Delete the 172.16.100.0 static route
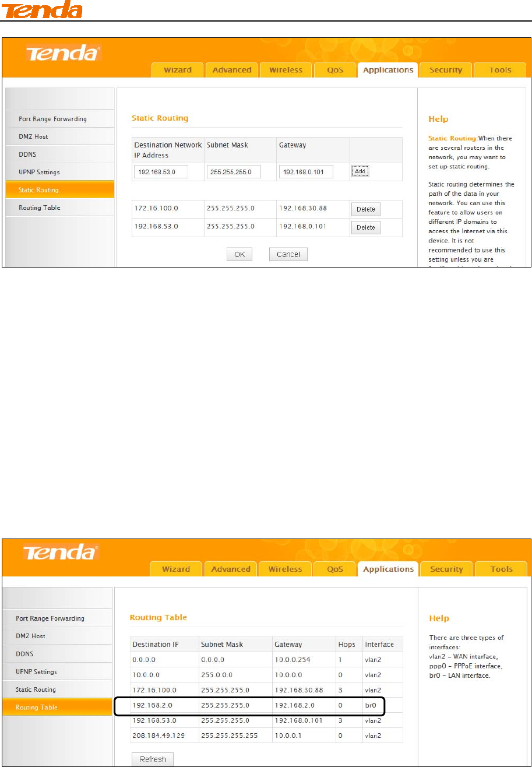The image size is (532, 767). click(365, 209)
